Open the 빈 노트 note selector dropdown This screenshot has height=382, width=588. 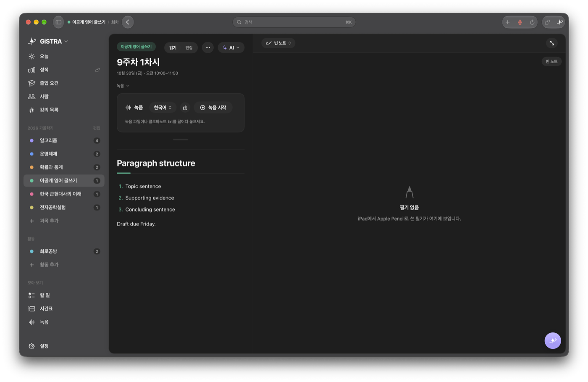[278, 43]
